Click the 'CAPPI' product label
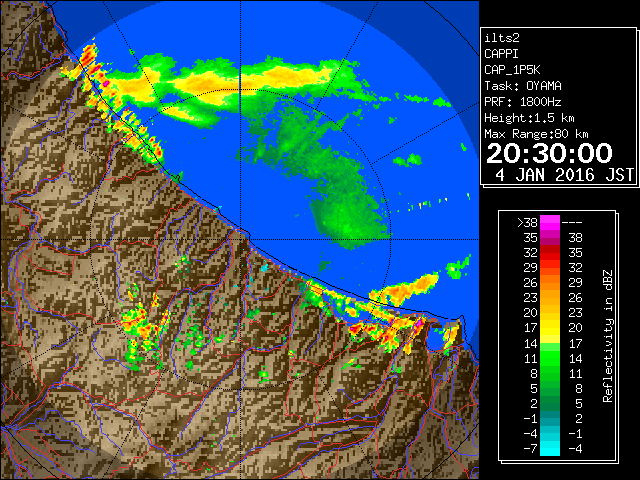 (501, 54)
